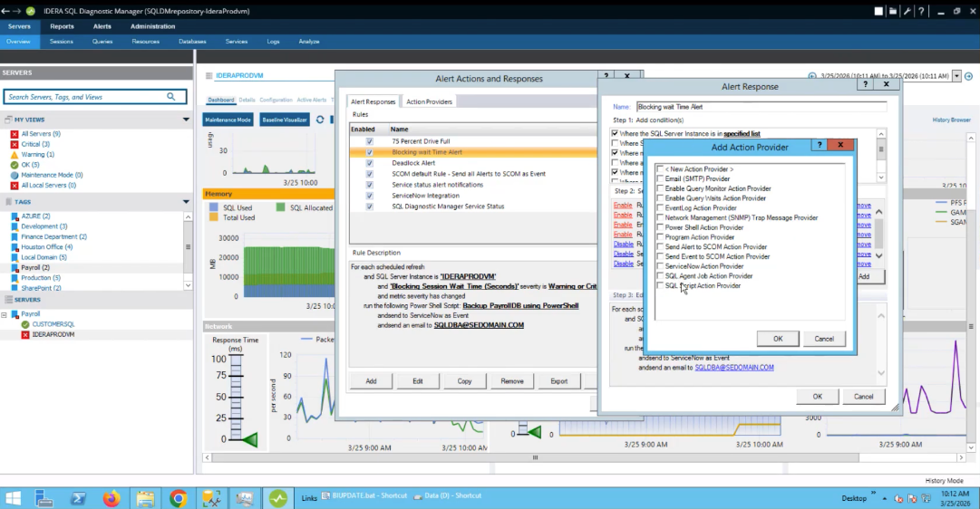Toggle enabled checkbox for 75 Percent Drive Full

[x=369, y=142]
